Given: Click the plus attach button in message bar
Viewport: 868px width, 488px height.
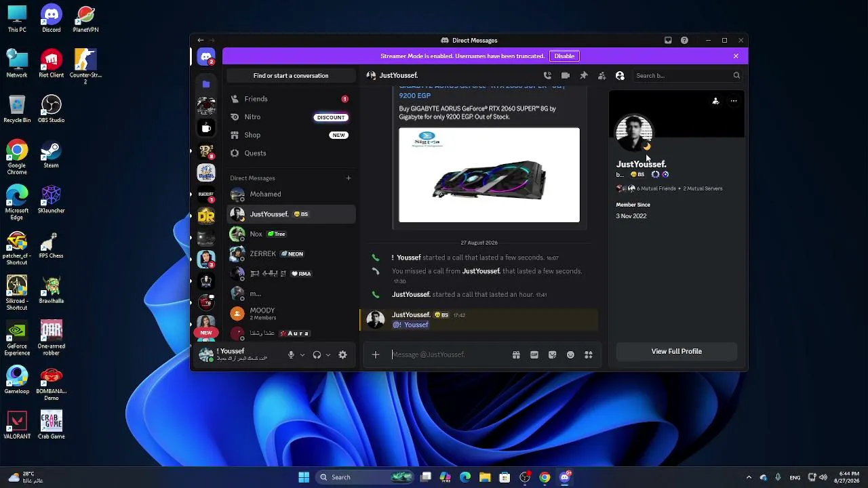Looking at the screenshot, I should pos(376,354).
